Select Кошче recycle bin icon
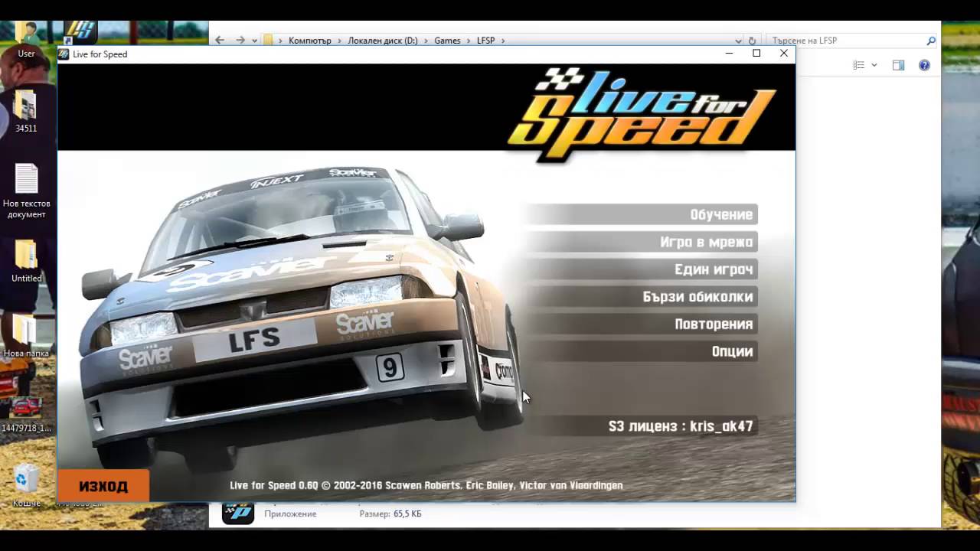This screenshot has width=980, height=551. tap(26, 486)
